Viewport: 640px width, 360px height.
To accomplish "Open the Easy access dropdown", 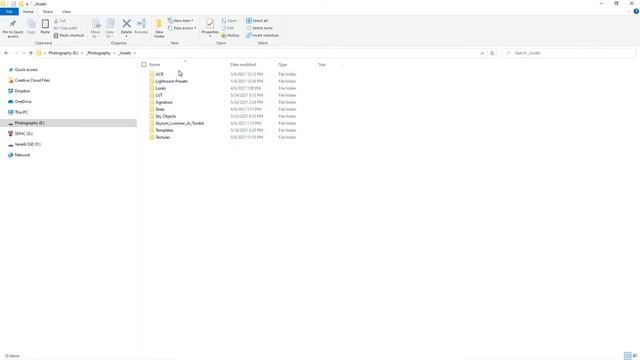I will pyautogui.click(x=182, y=28).
